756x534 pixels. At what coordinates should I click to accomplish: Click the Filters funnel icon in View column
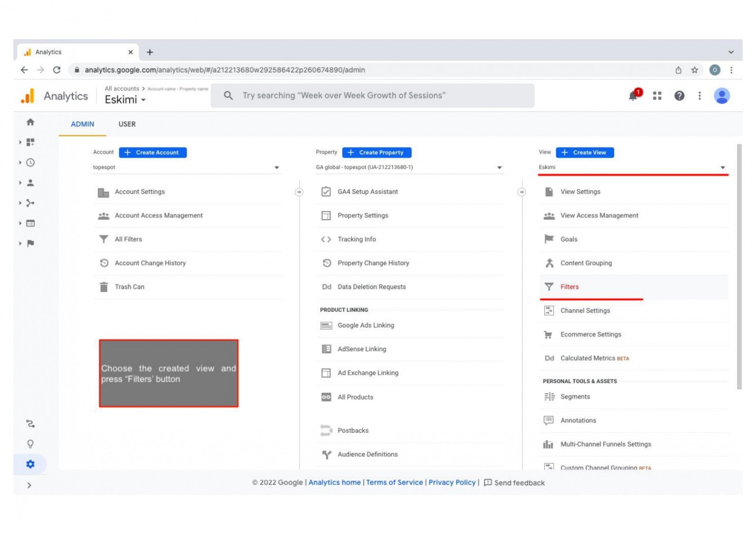(549, 287)
